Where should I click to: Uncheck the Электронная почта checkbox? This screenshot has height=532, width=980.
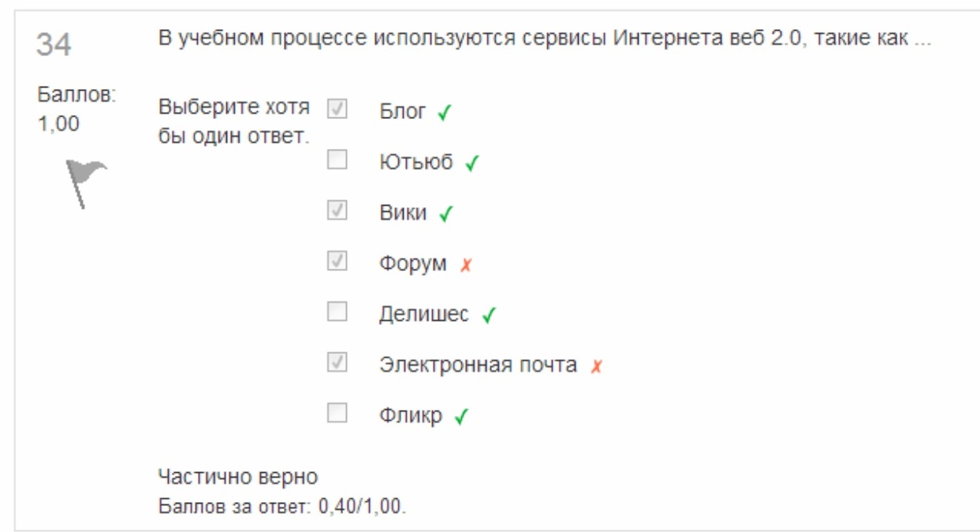point(337,363)
